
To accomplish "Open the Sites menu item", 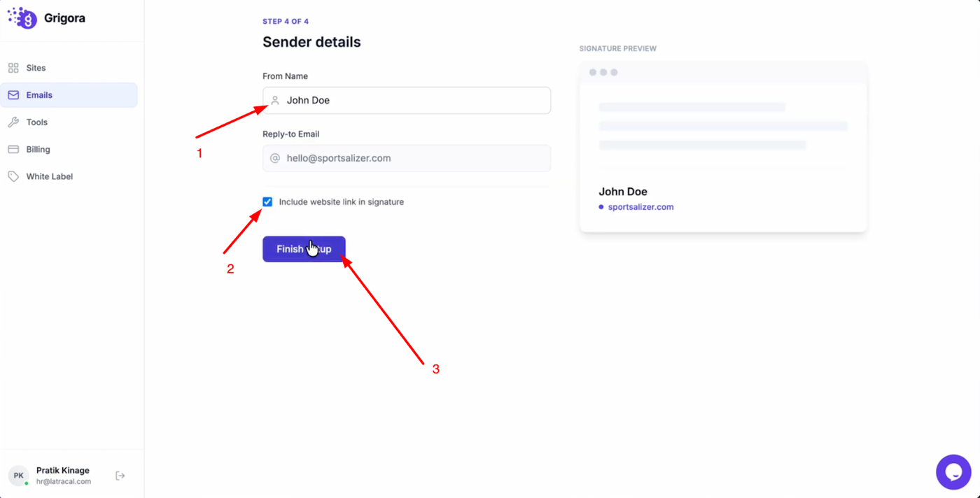I will pyautogui.click(x=36, y=68).
